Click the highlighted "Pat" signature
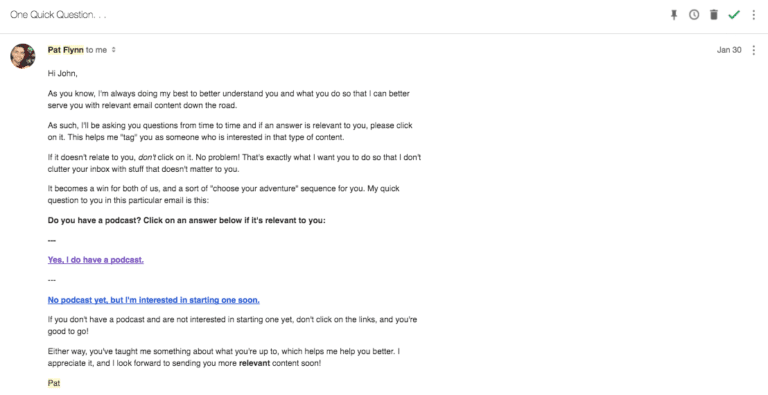 pos(54,383)
